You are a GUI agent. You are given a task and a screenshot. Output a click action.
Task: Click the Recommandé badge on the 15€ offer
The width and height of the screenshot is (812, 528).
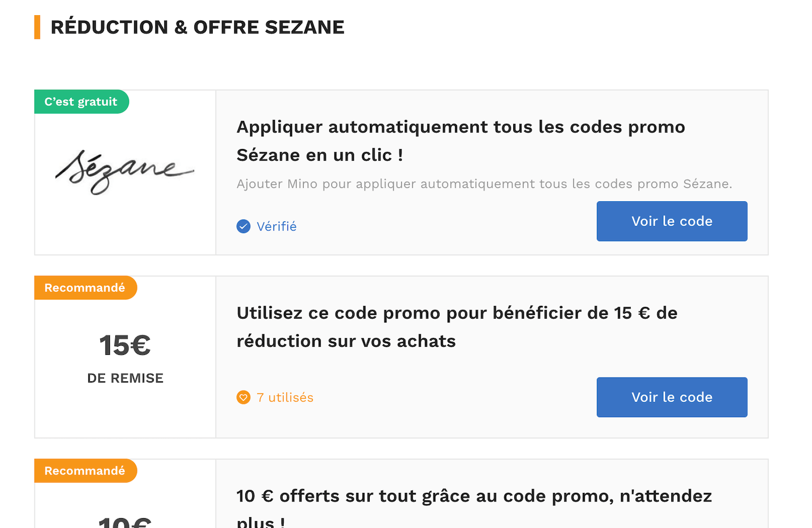86,287
